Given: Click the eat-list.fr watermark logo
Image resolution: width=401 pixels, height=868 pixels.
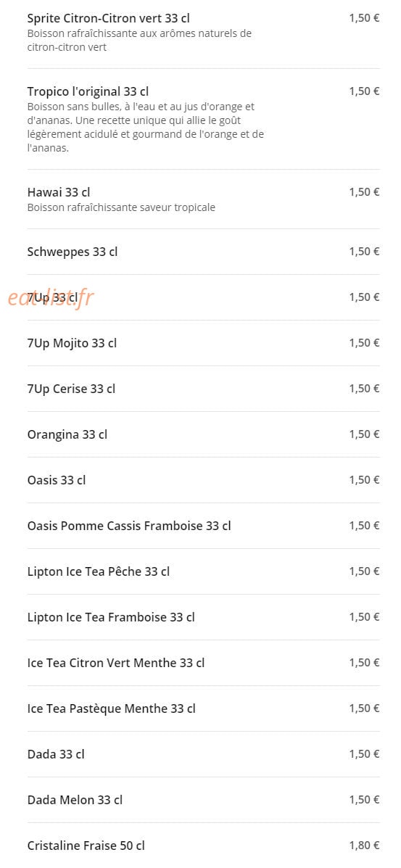Looking at the screenshot, I should [x=51, y=298].
